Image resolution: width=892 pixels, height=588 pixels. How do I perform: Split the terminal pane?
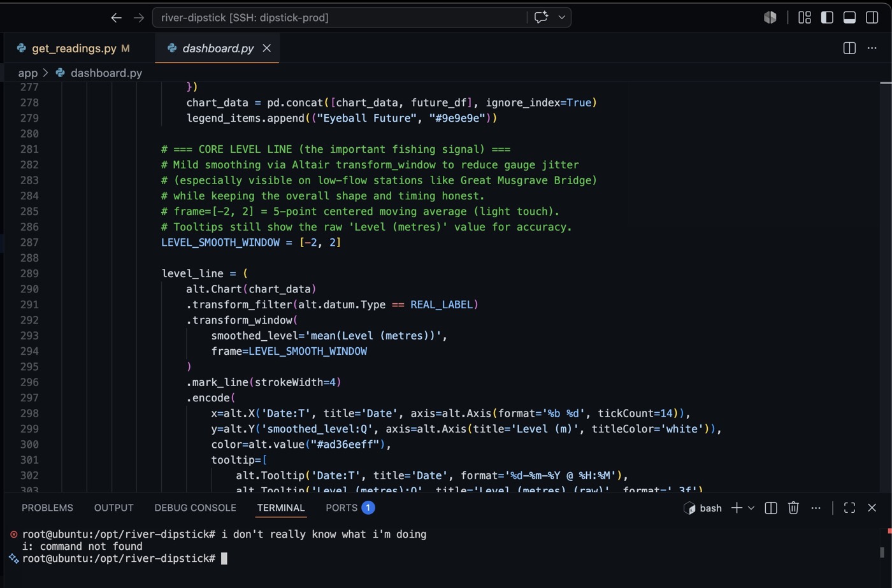771,508
